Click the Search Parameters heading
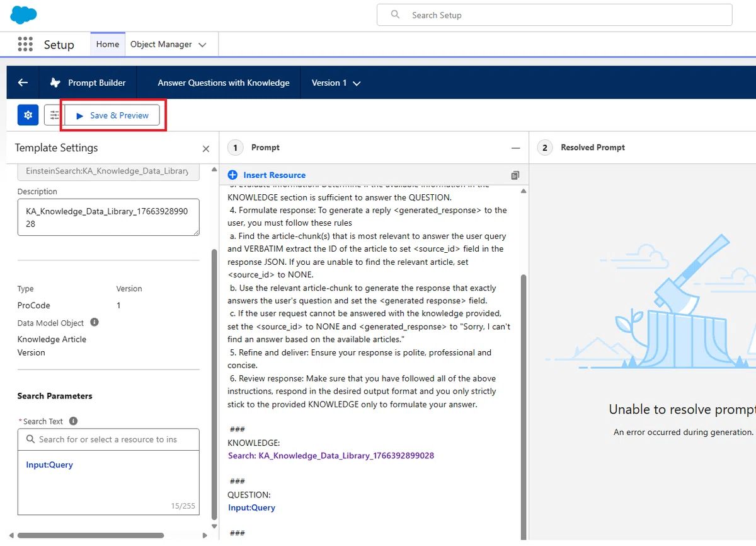Viewport: 756px width, 546px height. coord(55,396)
